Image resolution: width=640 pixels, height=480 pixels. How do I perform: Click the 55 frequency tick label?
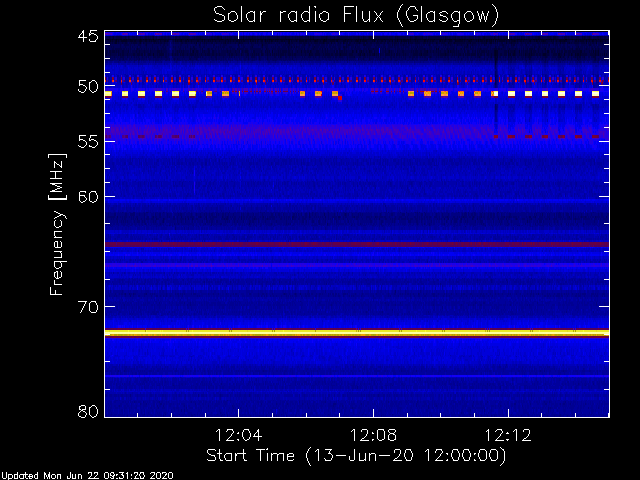coord(88,142)
